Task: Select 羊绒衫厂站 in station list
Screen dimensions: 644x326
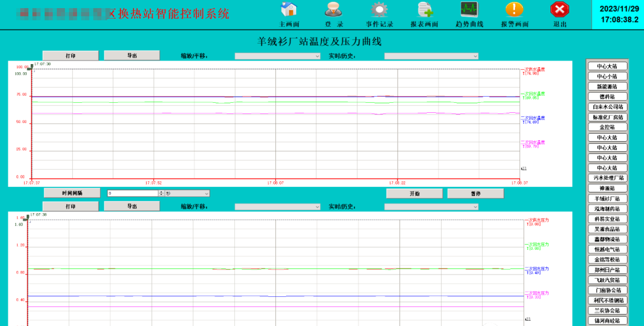Action: click(607, 199)
